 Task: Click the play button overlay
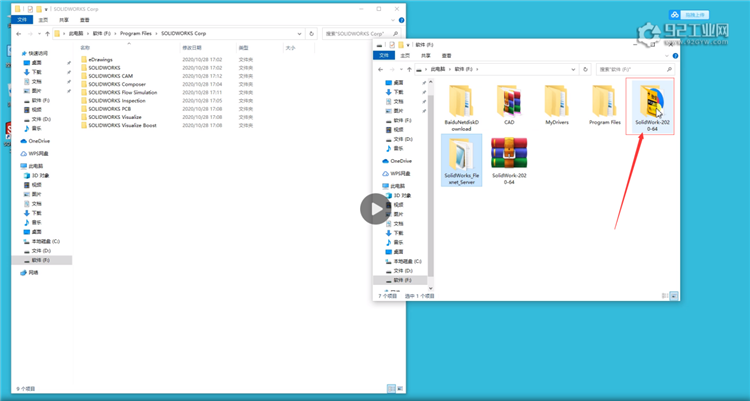click(x=375, y=209)
